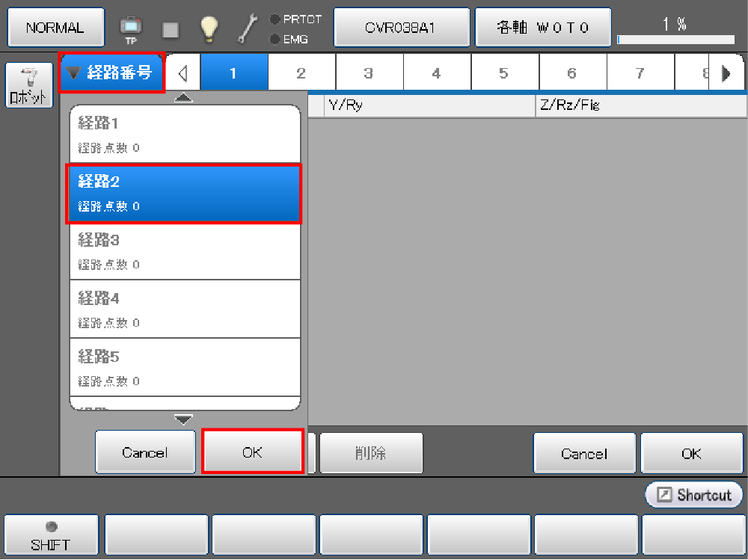
Task: Choose 経路4 in the path list
Action: 185,310
